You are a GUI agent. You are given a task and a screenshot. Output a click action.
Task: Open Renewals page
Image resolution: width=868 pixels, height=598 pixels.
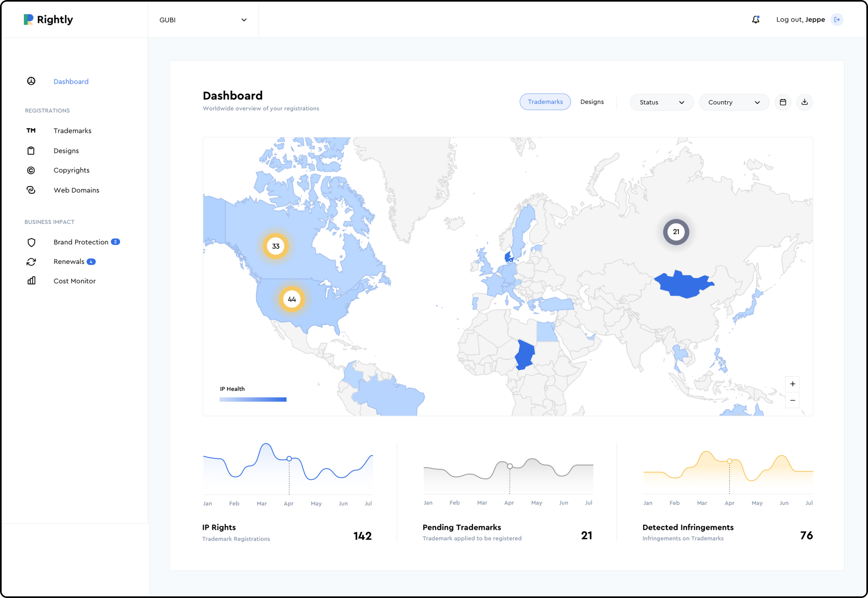[69, 262]
